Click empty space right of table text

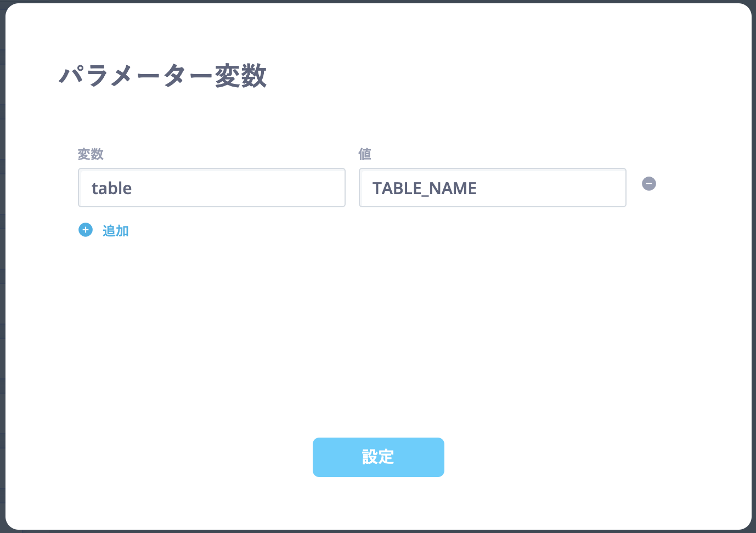pyautogui.click(x=247, y=188)
